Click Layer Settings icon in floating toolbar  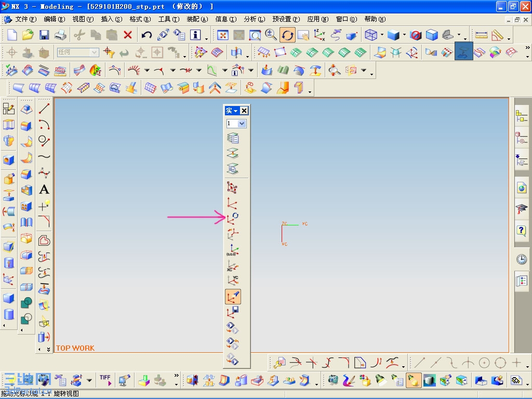pyautogui.click(x=233, y=138)
